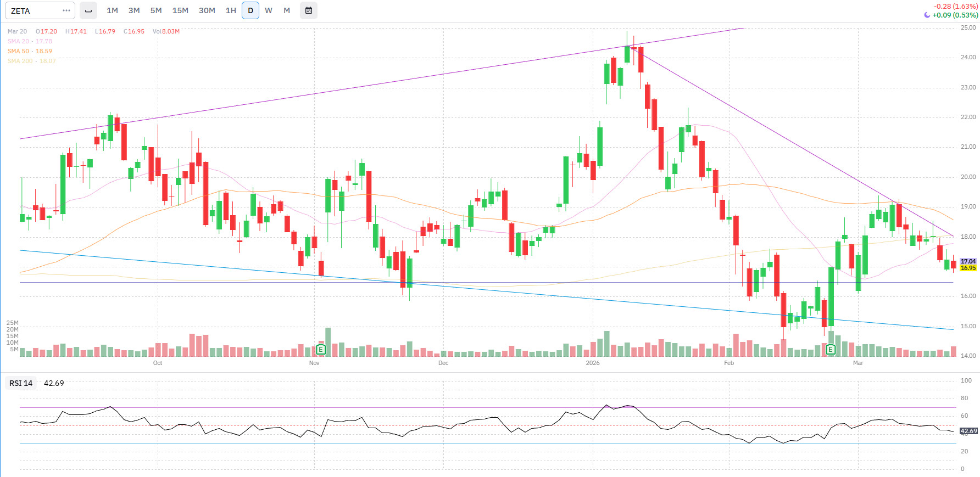Open the calendar date range picker
The image size is (980, 477).
point(309,10)
